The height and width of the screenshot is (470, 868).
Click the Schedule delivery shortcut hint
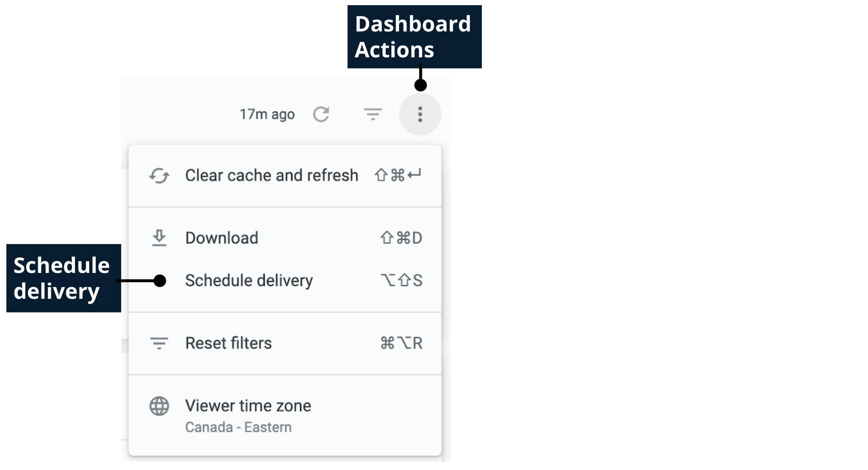click(x=401, y=281)
